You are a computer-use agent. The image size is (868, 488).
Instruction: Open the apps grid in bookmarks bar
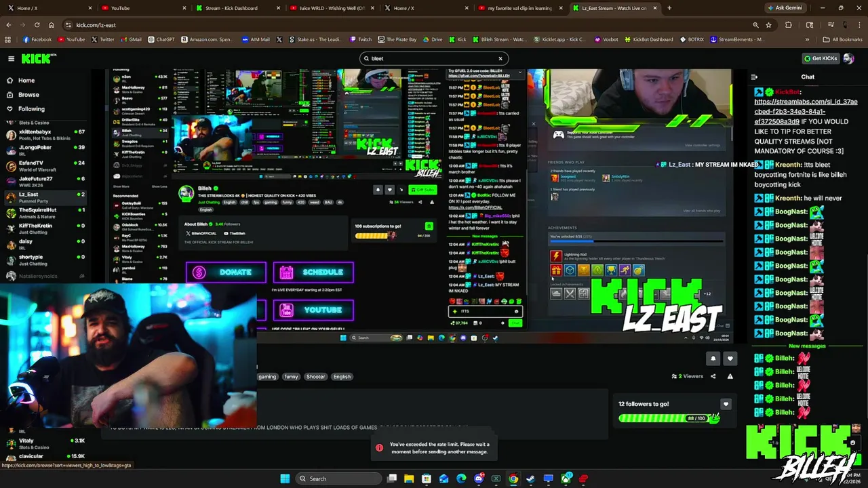click(8, 39)
